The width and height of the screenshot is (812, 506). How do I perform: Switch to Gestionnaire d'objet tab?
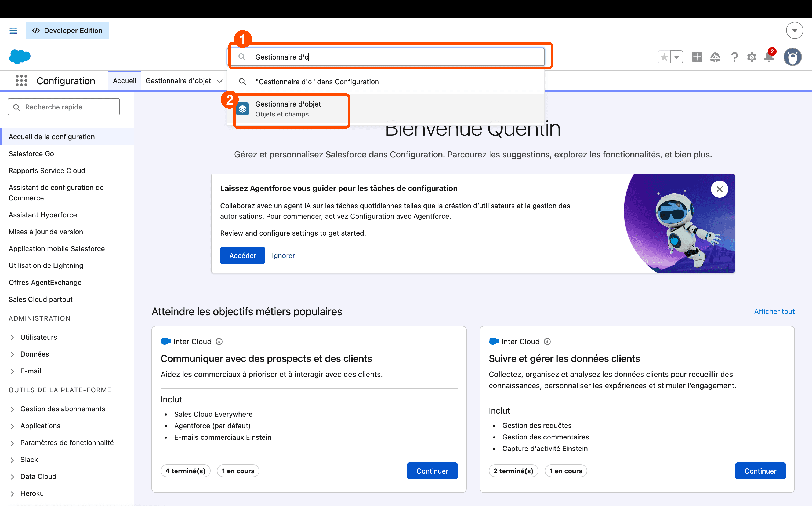coord(178,81)
